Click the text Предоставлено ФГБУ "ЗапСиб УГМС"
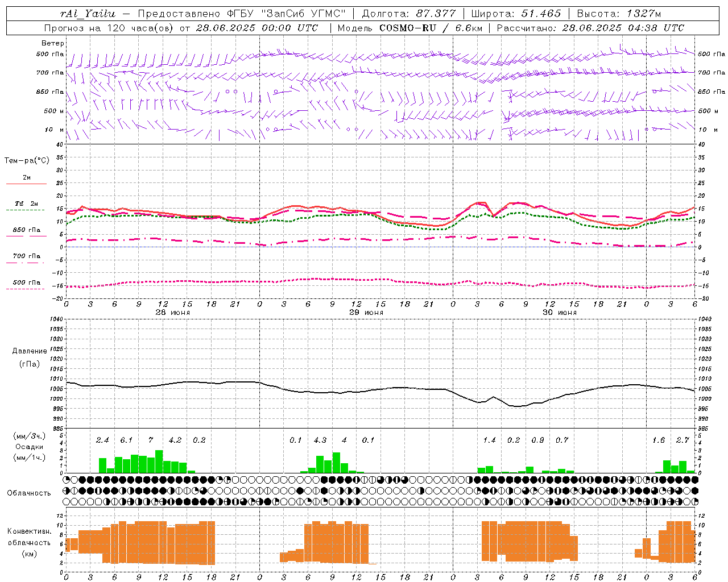728x582 pixels. coord(242,14)
